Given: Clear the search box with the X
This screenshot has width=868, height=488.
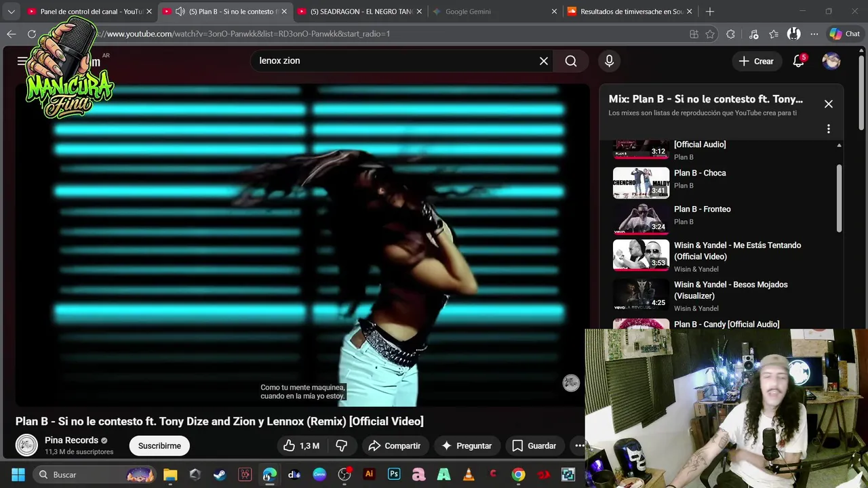Looking at the screenshot, I should click(x=544, y=61).
